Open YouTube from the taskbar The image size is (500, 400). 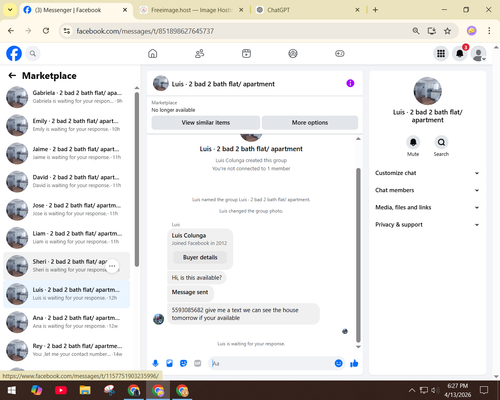[x=61, y=390]
